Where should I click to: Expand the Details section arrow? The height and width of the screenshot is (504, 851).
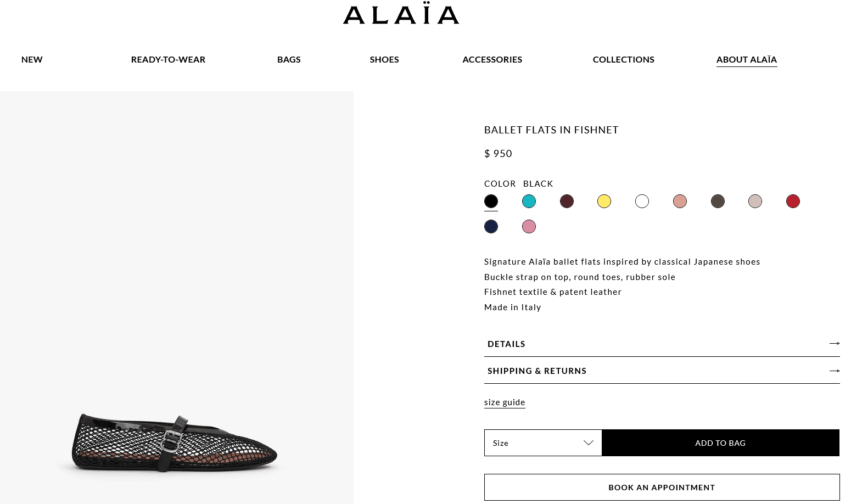pyautogui.click(x=835, y=344)
